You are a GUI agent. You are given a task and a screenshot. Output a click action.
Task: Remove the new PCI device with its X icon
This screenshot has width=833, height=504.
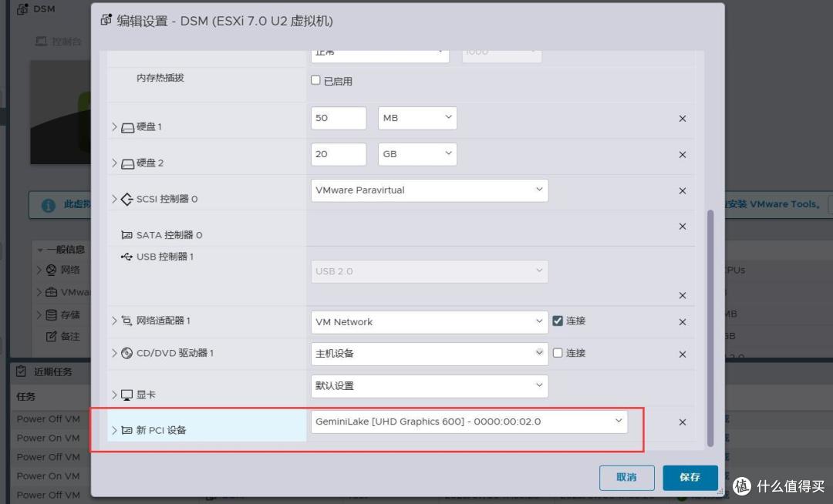point(683,422)
